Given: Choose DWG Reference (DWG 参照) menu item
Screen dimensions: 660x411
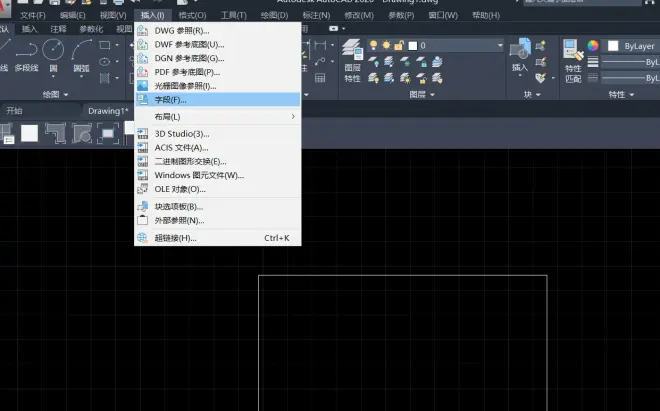Looking at the screenshot, I should [x=217, y=31].
